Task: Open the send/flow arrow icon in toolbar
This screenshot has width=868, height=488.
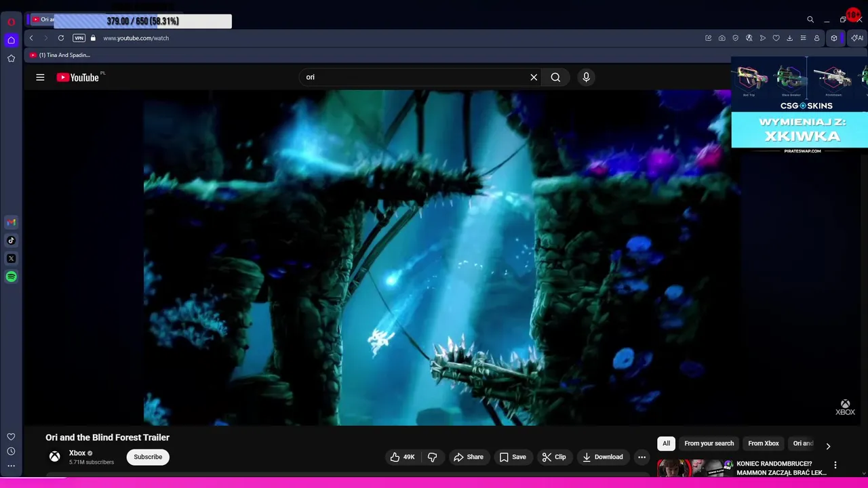Action: click(763, 38)
